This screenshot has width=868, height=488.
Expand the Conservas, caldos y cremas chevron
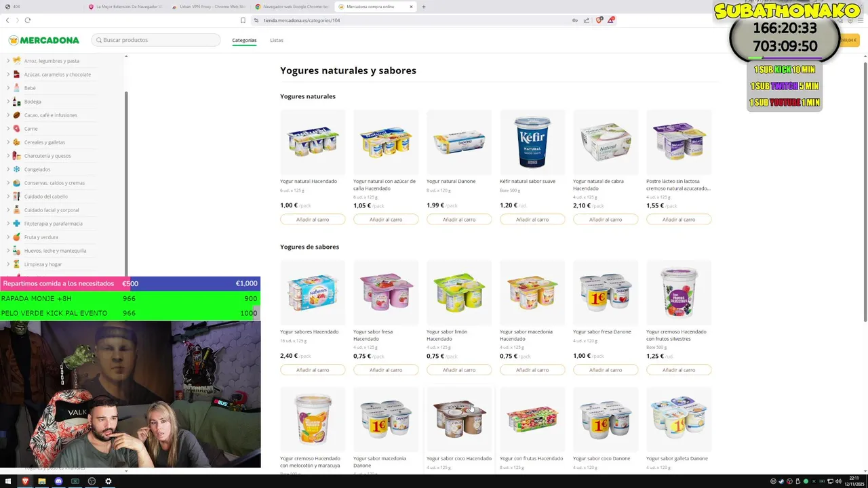point(8,183)
